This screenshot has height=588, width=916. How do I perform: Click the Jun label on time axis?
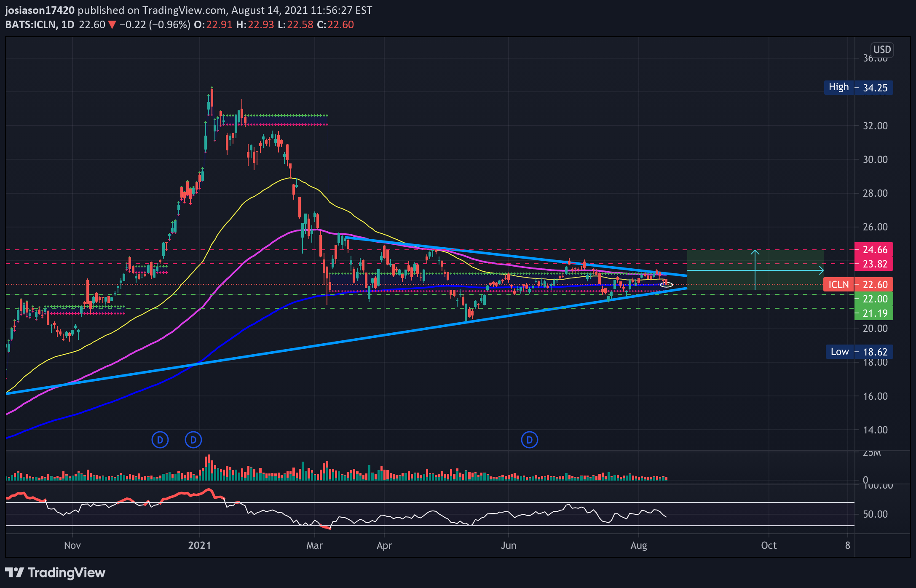point(508,545)
